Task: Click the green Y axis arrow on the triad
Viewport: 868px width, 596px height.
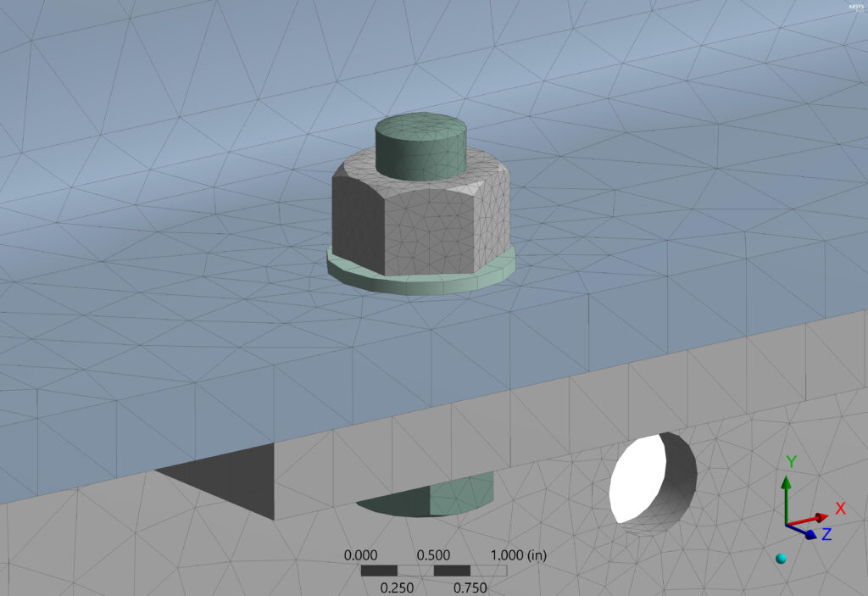Action: [x=787, y=481]
